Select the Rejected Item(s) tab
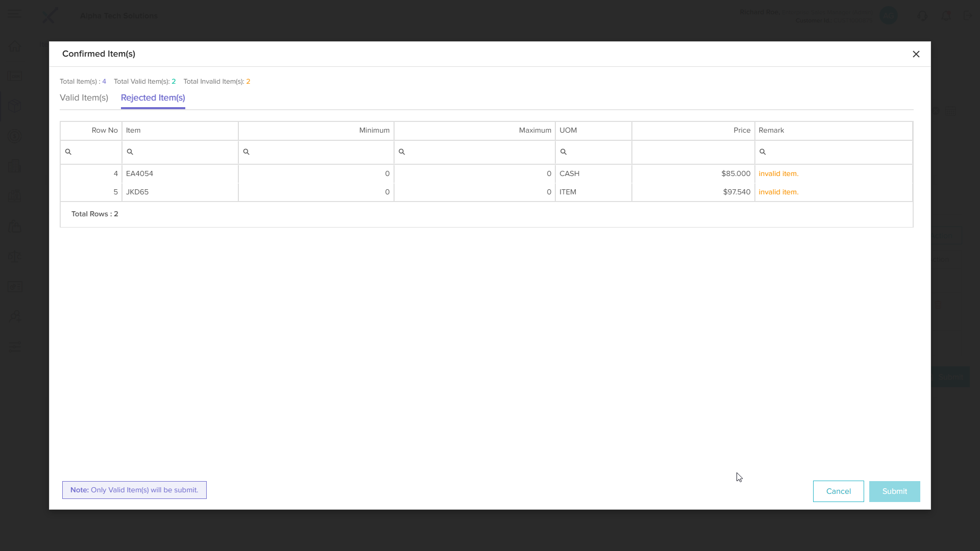 tap(153, 97)
